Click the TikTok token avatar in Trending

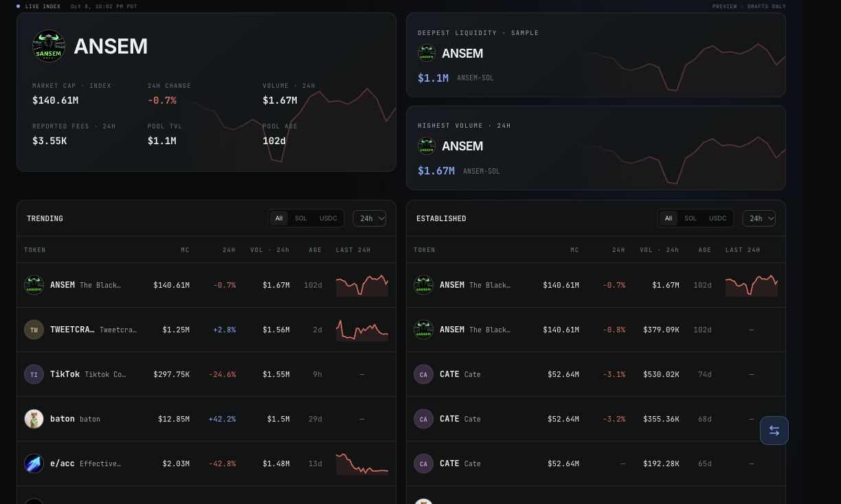coord(34,374)
